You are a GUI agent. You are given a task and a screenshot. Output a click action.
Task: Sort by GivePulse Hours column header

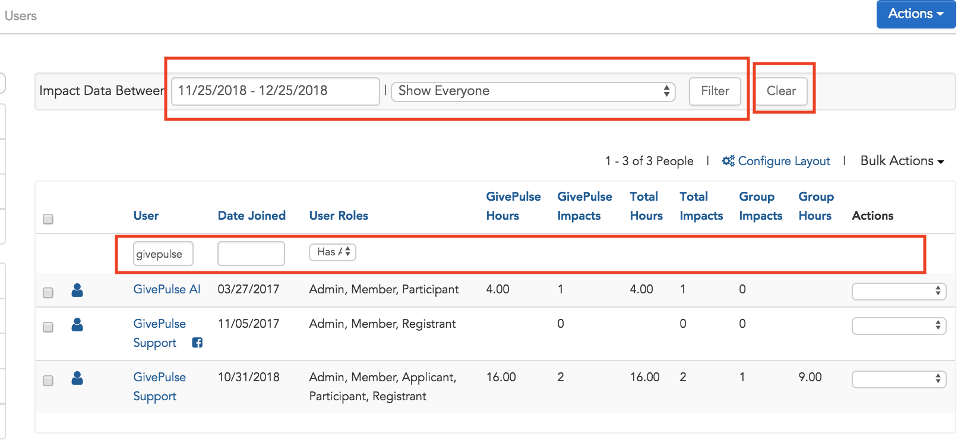tap(513, 206)
